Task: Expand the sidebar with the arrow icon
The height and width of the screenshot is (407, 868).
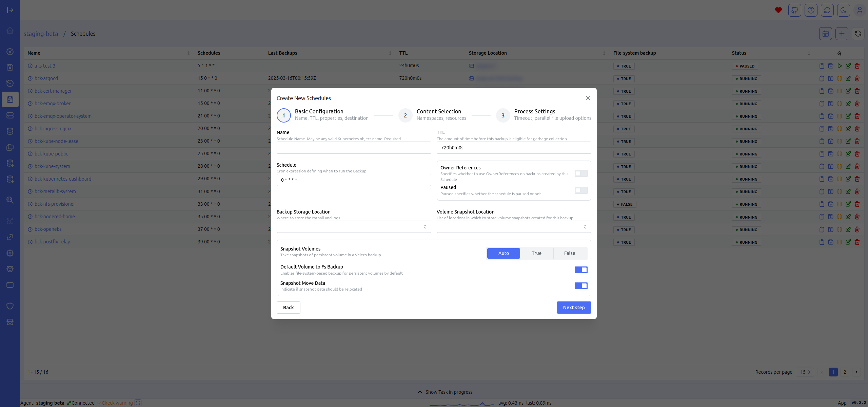Action: [10, 10]
